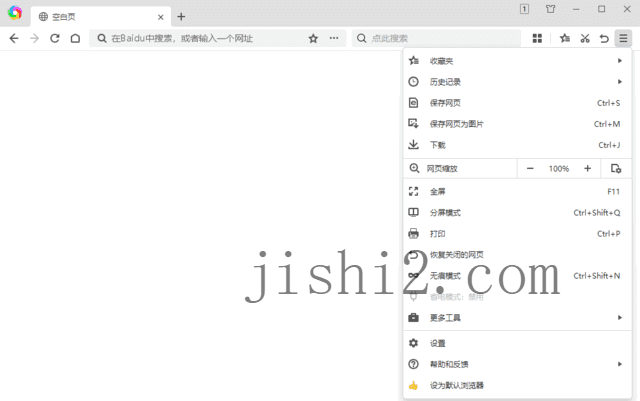
Task: Open the zoom settings page icon
Action: coord(616,168)
